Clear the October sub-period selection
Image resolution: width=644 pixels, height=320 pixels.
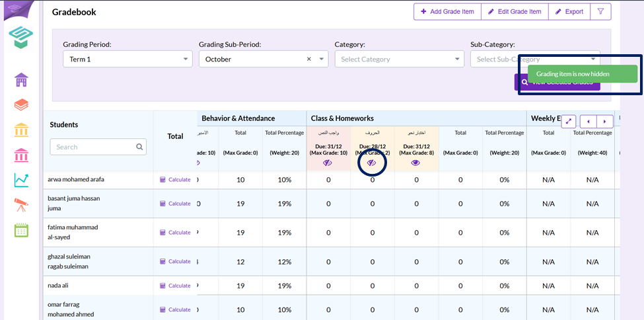[x=309, y=60]
